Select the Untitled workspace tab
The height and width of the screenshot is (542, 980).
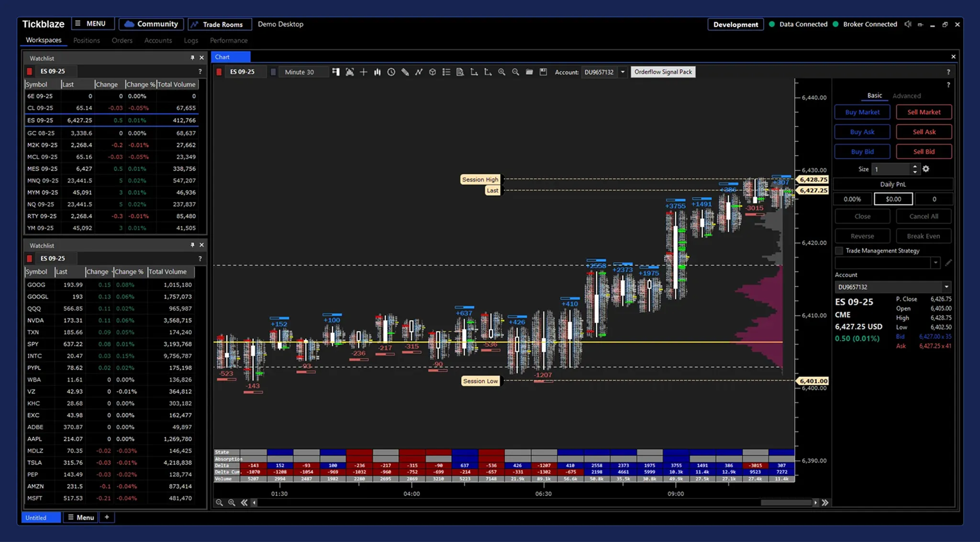pos(41,518)
